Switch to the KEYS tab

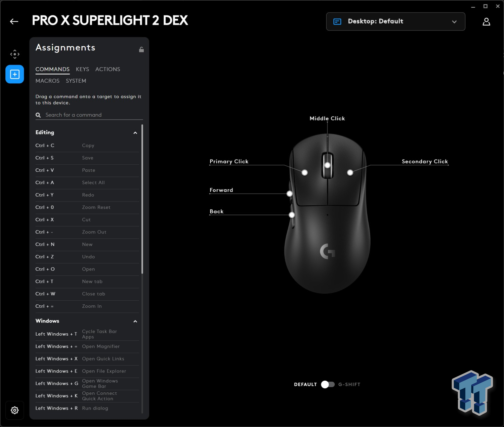[82, 69]
